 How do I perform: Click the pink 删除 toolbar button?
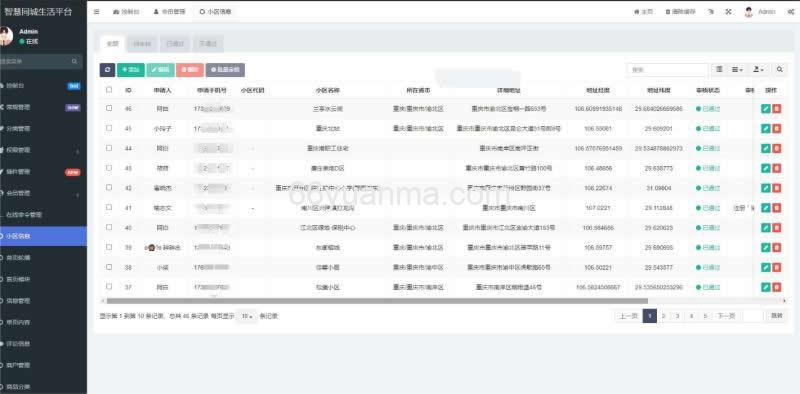tap(190, 70)
